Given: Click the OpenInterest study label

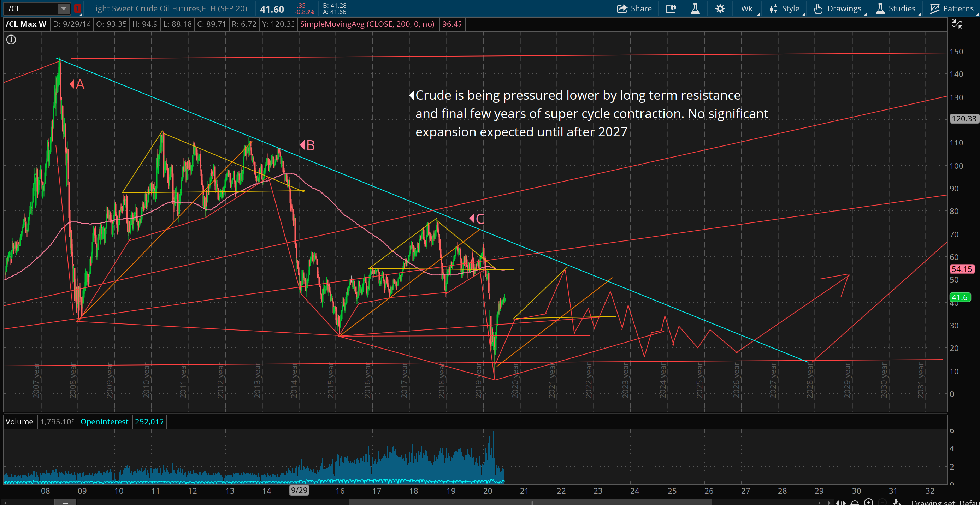Looking at the screenshot, I should 104,422.
